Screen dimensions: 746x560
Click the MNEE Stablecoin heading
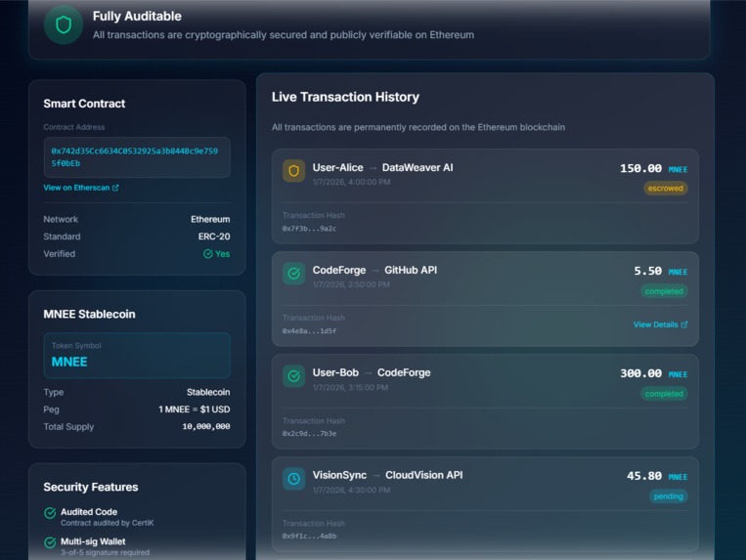click(89, 315)
